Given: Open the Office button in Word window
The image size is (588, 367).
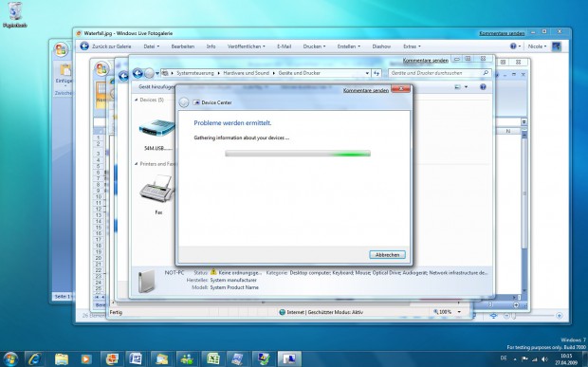Looking at the screenshot, I should [x=61, y=49].
